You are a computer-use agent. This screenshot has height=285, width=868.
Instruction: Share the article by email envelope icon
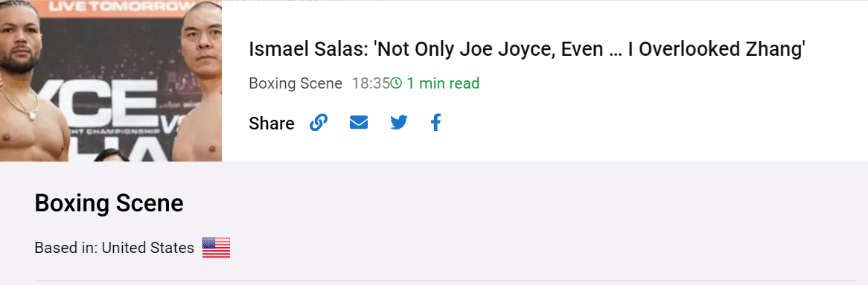pyautogui.click(x=359, y=122)
